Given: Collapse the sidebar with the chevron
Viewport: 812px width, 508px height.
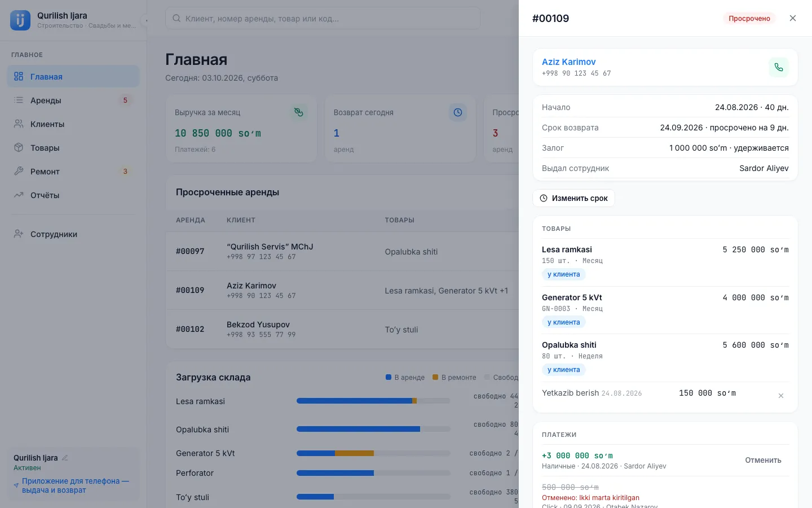Looking at the screenshot, I should 145,20.
